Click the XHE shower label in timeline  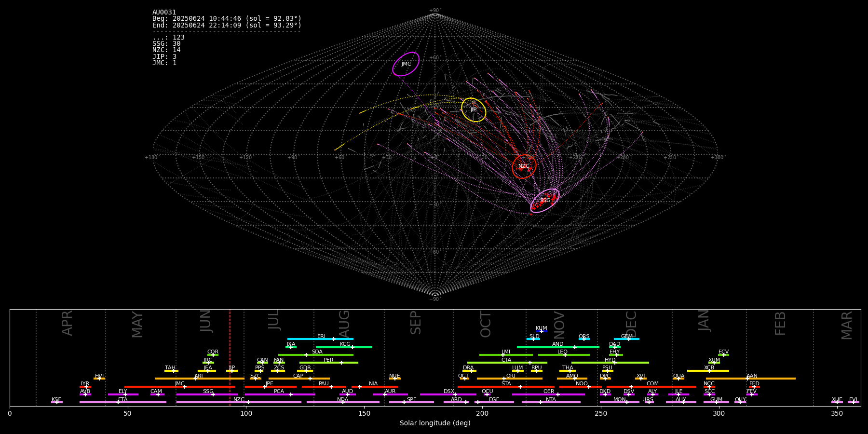pos(837,400)
